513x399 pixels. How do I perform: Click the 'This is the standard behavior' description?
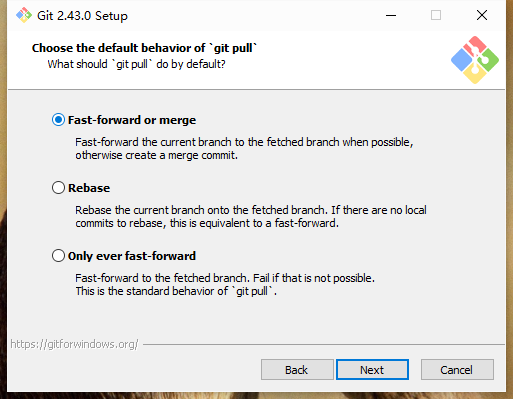click(176, 291)
